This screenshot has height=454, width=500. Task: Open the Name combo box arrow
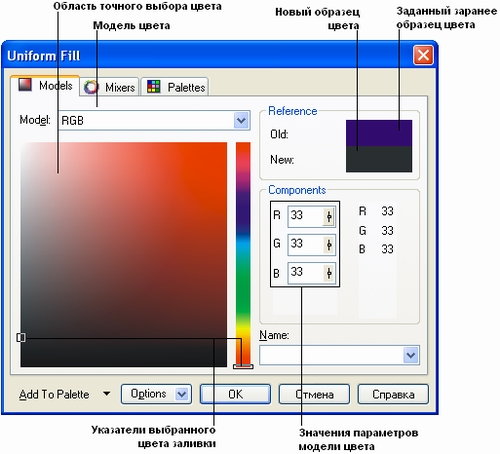411,356
